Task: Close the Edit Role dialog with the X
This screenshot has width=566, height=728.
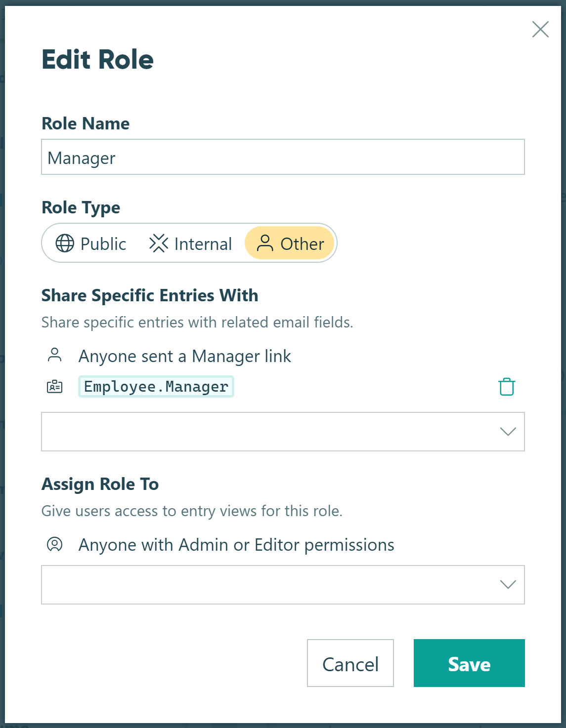Action: point(540,30)
